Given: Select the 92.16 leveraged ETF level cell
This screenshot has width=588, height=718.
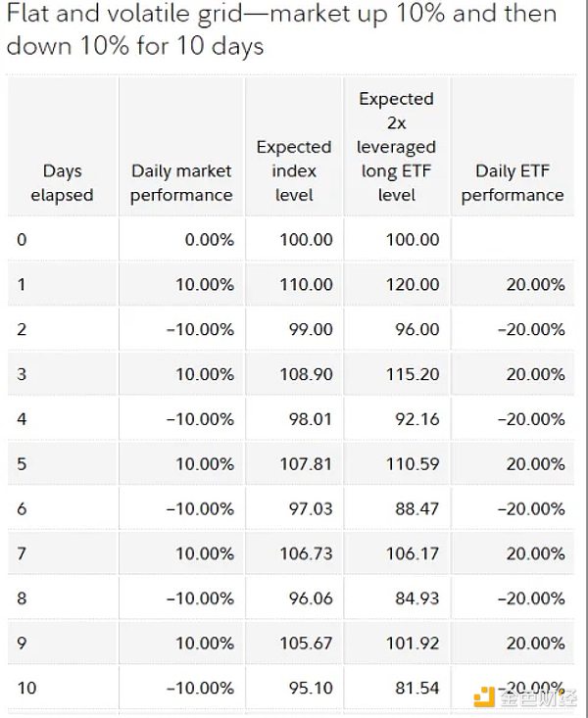Looking at the screenshot, I should point(416,419).
